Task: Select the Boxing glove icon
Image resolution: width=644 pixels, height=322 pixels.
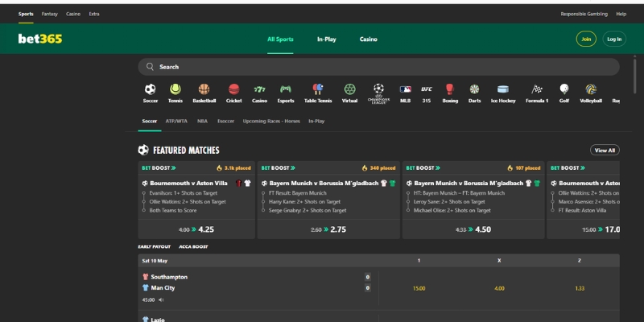Action: click(x=450, y=89)
